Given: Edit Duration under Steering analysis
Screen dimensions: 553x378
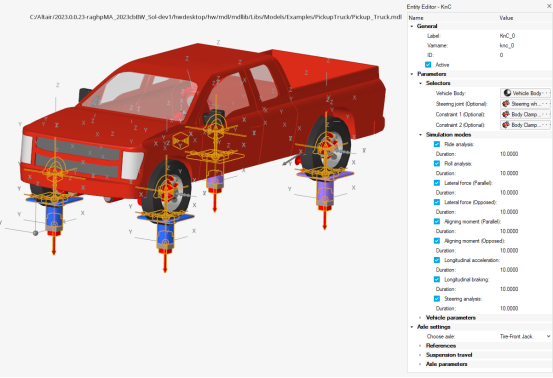Looking at the screenshot, I should point(509,309).
